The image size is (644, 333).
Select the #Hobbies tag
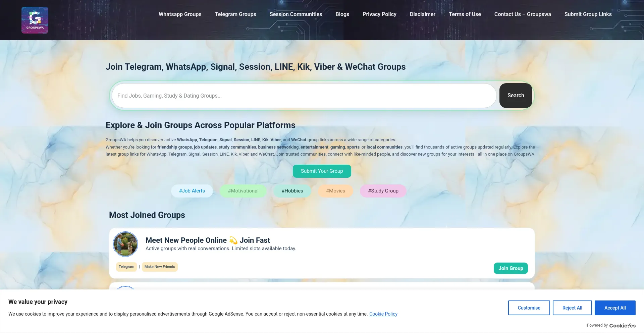pyautogui.click(x=292, y=191)
